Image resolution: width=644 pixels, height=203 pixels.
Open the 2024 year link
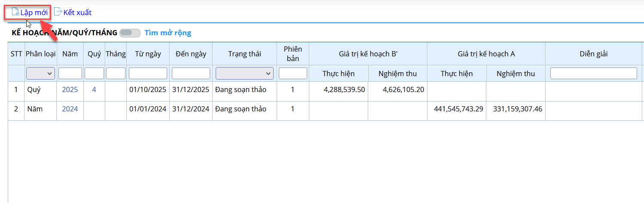pyautogui.click(x=70, y=109)
